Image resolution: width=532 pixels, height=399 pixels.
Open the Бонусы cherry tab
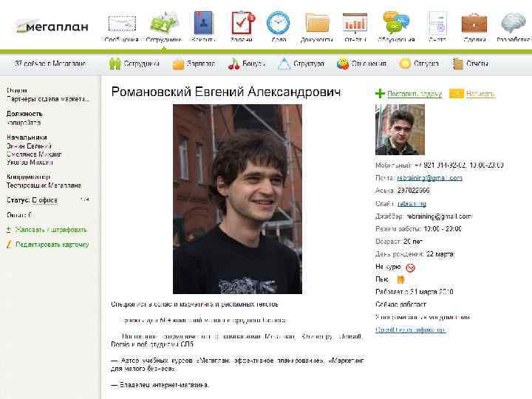pyautogui.click(x=247, y=64)
